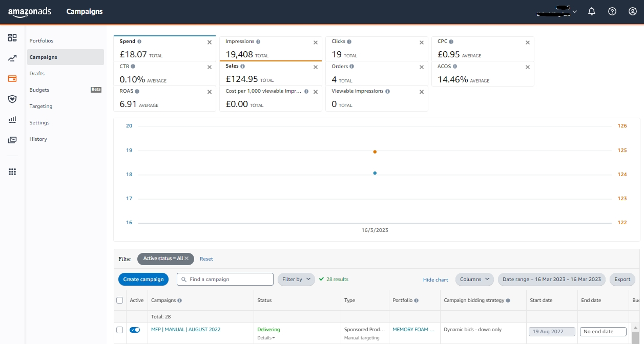Screen dimensions: 644x344
Task: Select the shield icon in sidebar
Action: [12, 99]
